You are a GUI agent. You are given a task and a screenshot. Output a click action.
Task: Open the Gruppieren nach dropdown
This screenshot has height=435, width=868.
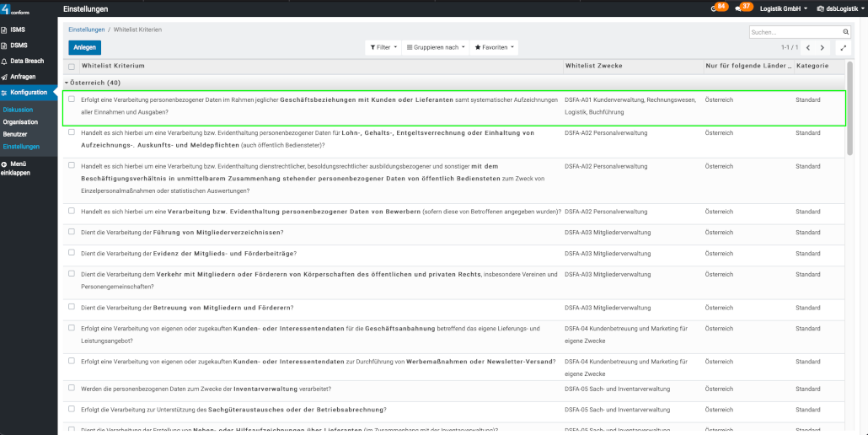pyautogui.click(x=435, y=47)
